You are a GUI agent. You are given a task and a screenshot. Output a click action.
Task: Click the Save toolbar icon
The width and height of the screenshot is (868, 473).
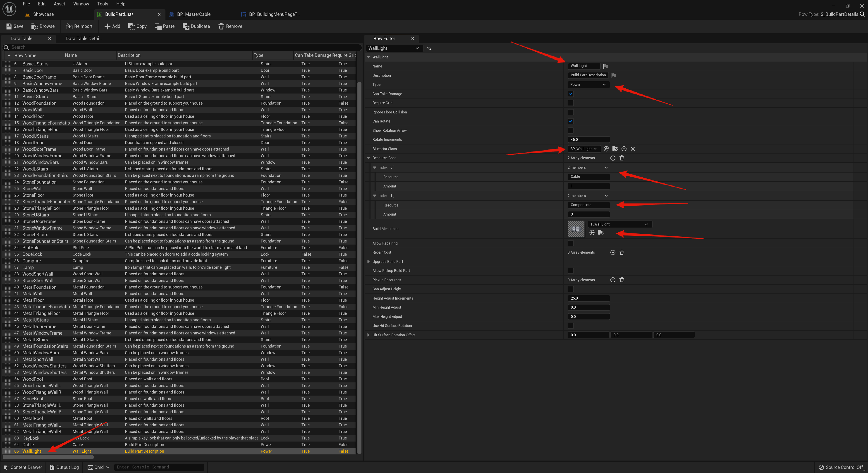point(9,26)
